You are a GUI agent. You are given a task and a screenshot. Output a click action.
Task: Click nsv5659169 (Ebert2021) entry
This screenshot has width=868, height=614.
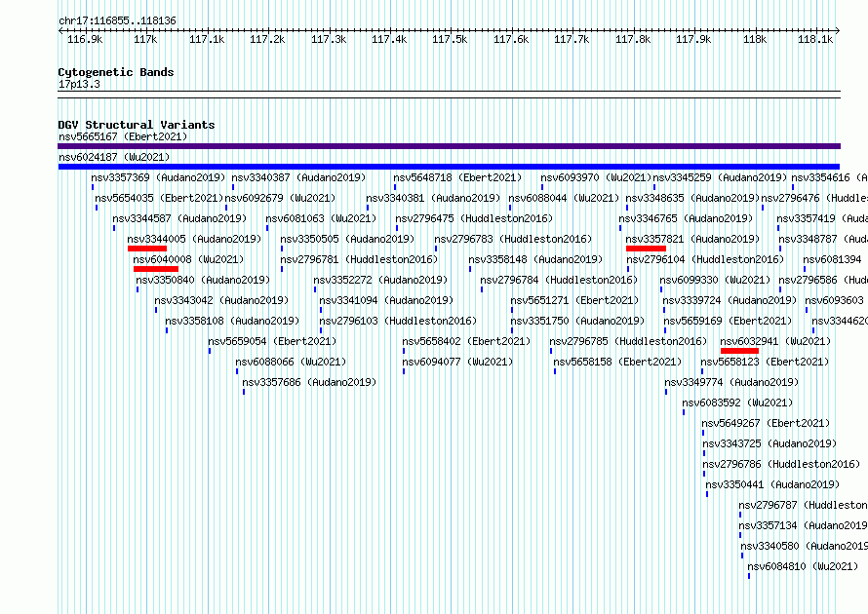(x=729, y=321)
